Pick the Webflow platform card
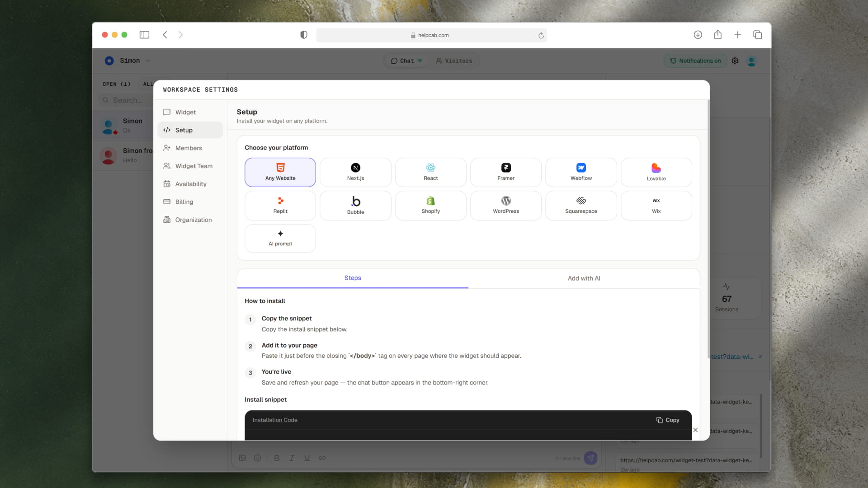 point(581,172)
